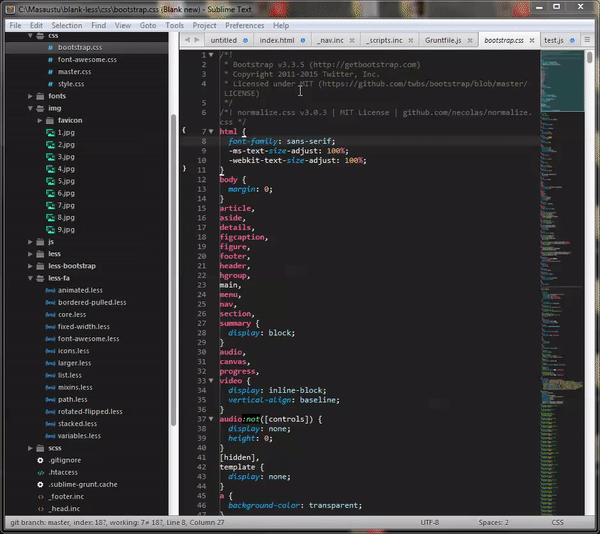Image resolution: width=600 pixels, height=534 pixels.
Task: Click the less-bootstrap folder icon
Action: [x=40, y=266]
